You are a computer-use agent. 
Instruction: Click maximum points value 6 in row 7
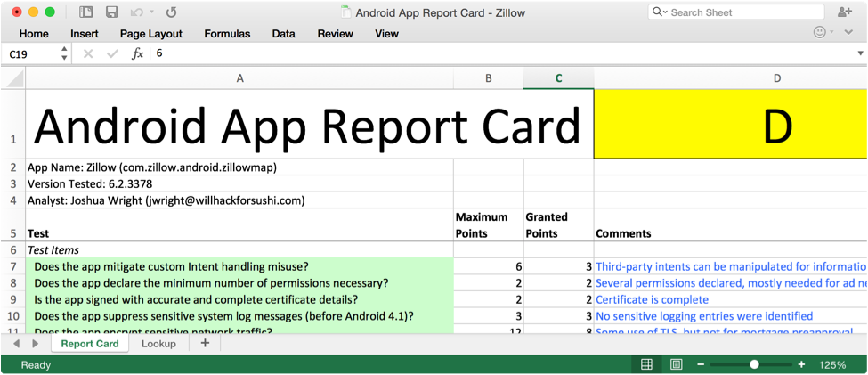pyautogui.click(x=489, y=266)
